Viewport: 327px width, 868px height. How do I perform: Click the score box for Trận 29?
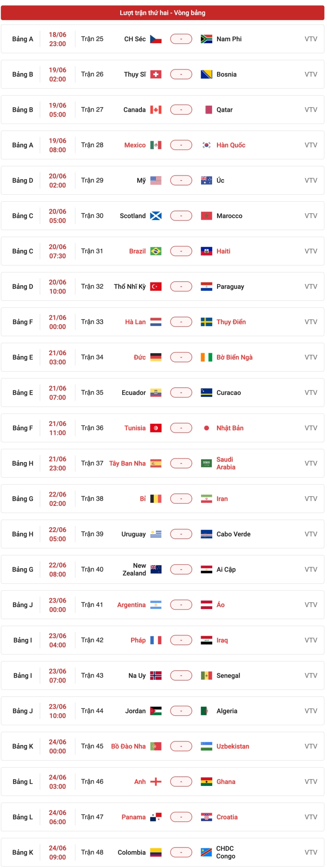point(181,180)
